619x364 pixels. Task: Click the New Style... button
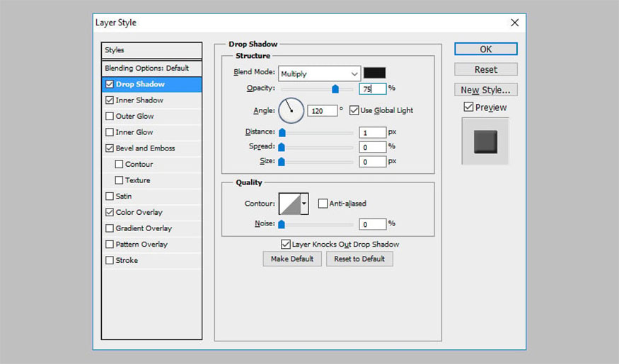485,90
